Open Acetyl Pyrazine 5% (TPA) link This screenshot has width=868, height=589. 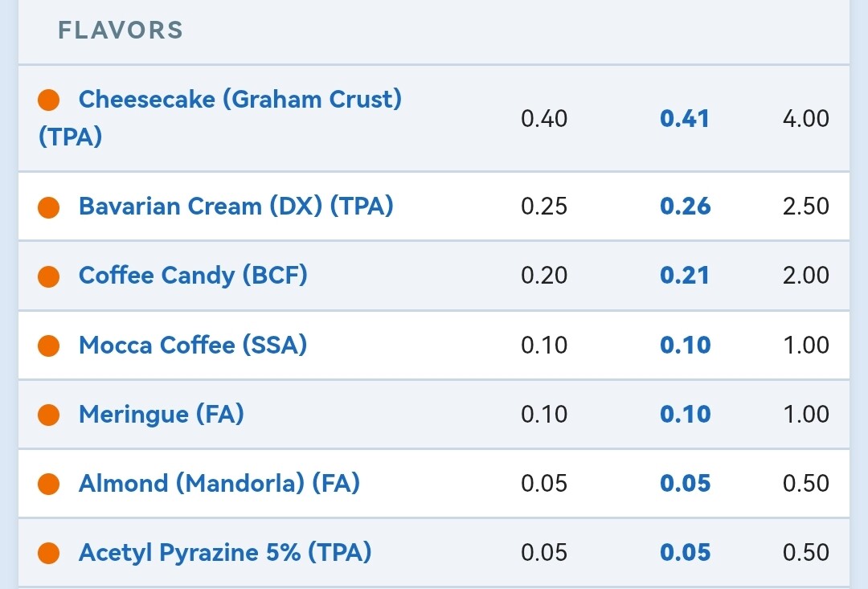(225, 553)
